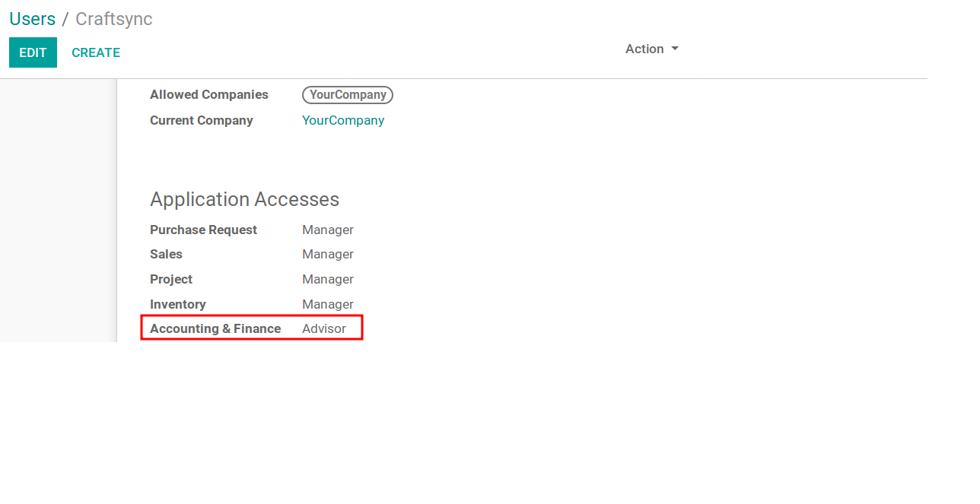Click the Application Accesses section heading
980x504 pixels.
tap(244, 199)
